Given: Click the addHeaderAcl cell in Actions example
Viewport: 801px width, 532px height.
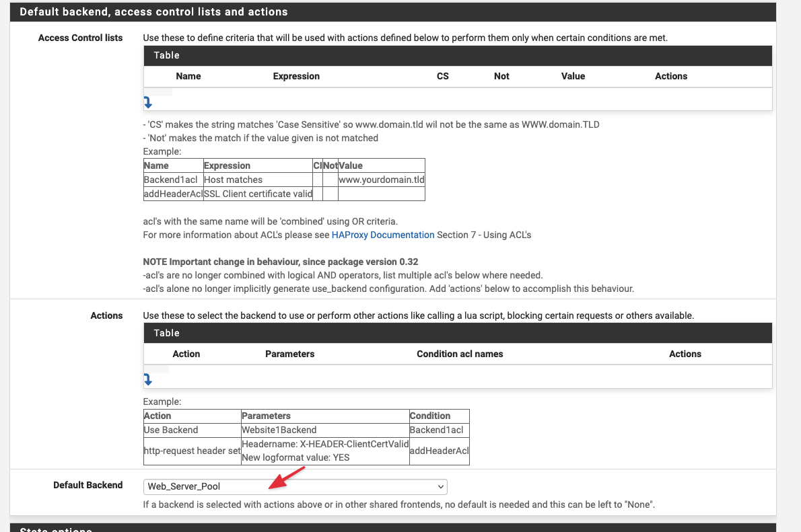Looking at the screenshot, I should coord(440,451).
